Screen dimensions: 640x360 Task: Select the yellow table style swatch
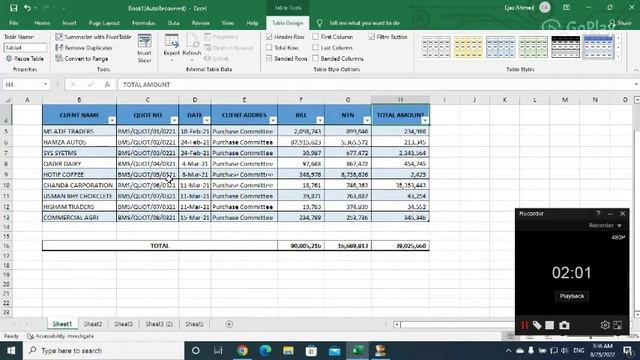tap(468, 47)
